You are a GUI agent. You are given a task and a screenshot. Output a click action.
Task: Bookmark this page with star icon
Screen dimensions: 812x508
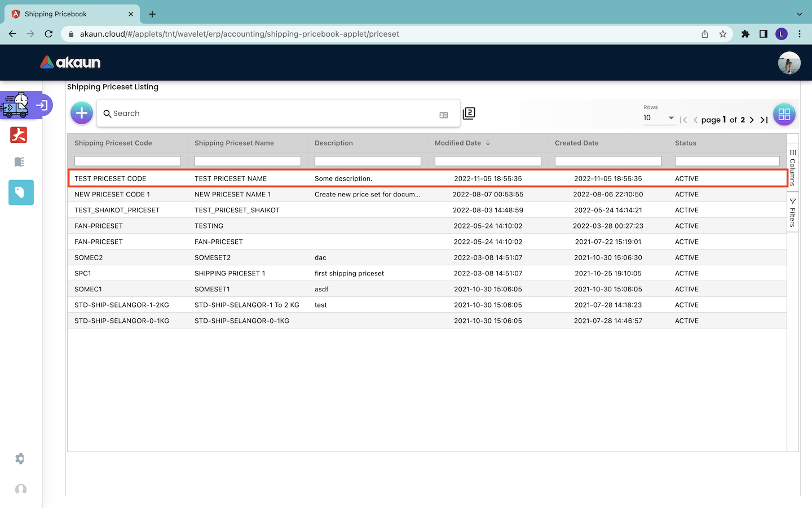coord(723,34)
